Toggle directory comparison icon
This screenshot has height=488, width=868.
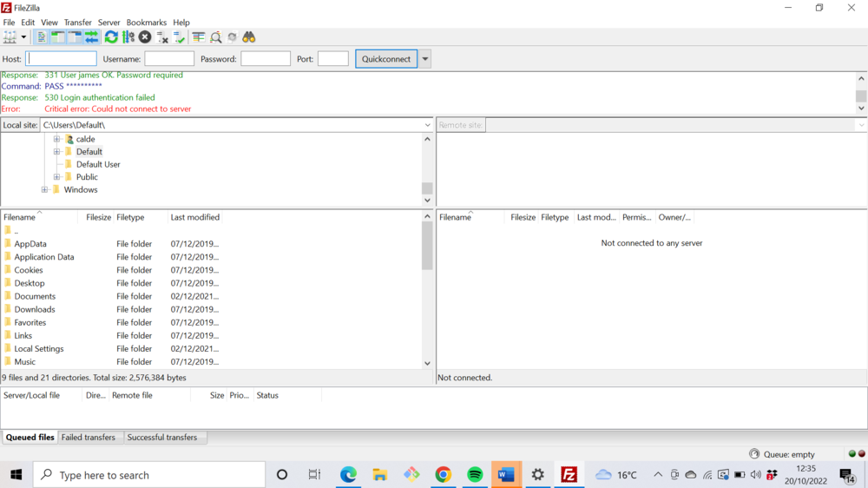pos(216,37)
